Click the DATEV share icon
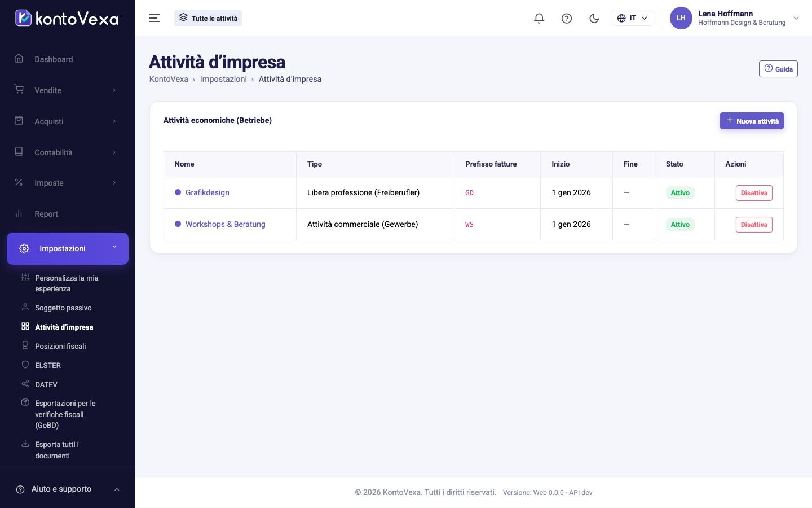The width and height of the screenshot is (812, 508). click(x=25, y=384)
